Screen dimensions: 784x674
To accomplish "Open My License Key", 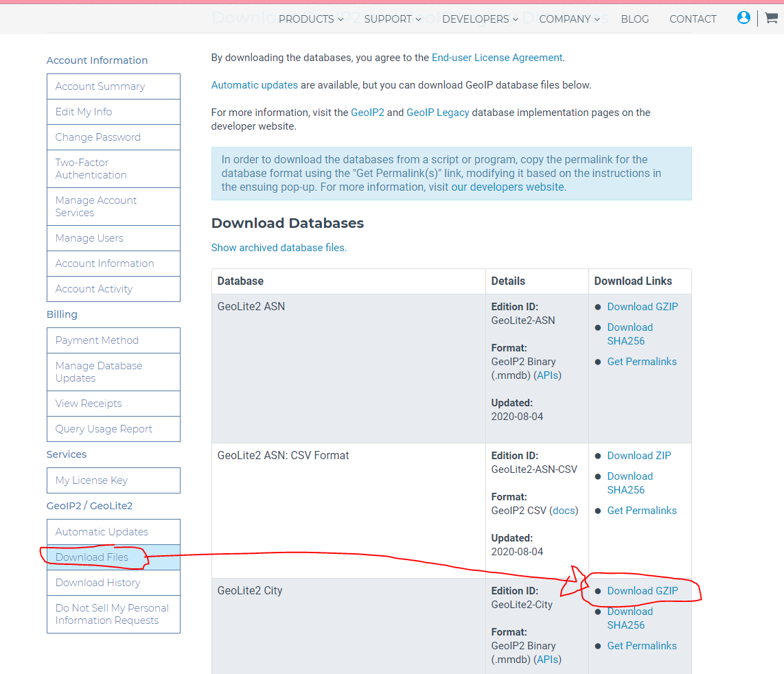I will (x=113, y=480).
